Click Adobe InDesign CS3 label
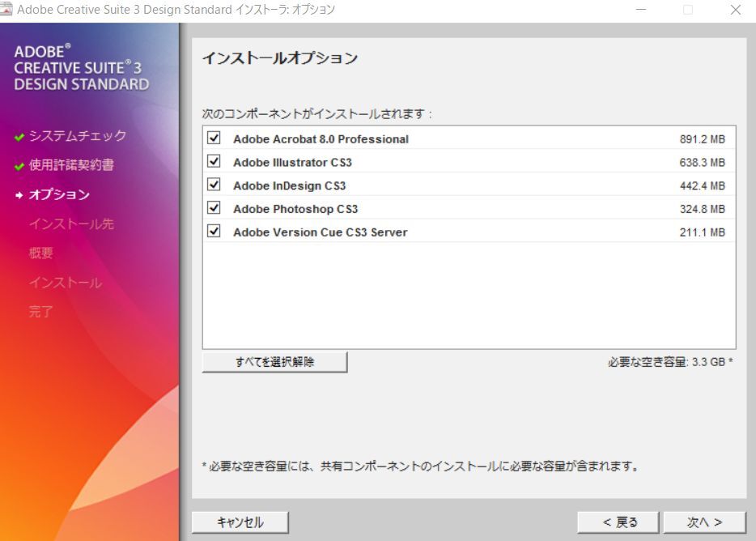The height and width of the screenshot is (541, 756). (x=289, y=185)
